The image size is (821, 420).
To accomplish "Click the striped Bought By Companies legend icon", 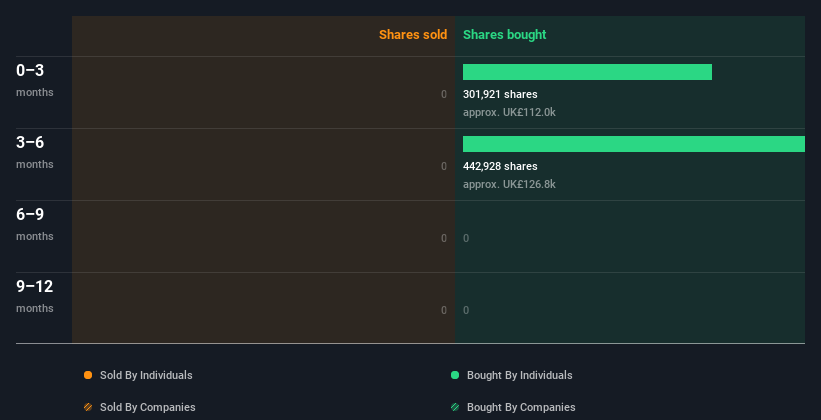I will [455, 407].
